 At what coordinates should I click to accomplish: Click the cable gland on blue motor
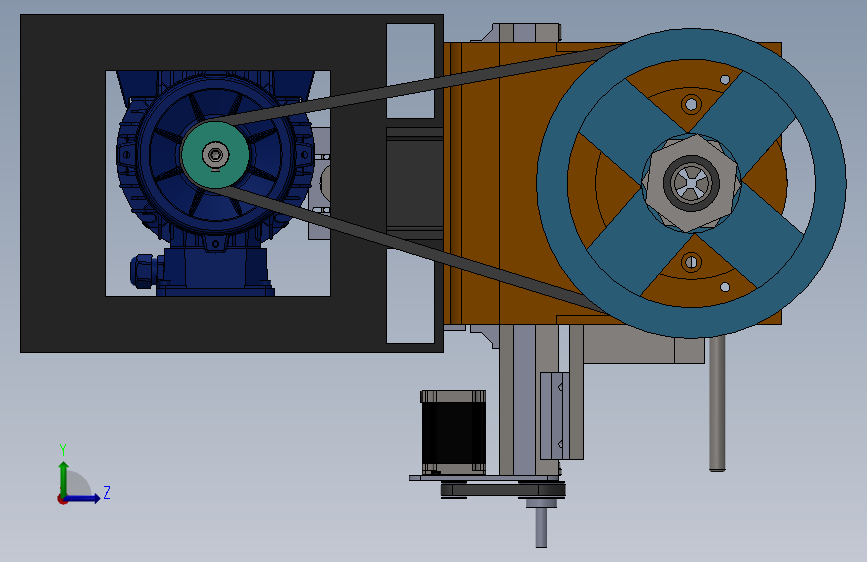[145, 271]
